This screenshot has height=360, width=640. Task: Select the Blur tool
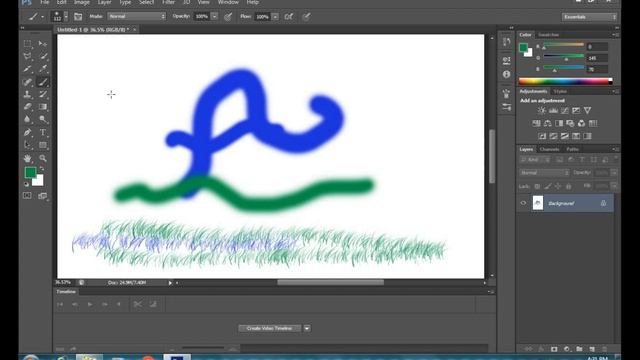pos(27,120)
